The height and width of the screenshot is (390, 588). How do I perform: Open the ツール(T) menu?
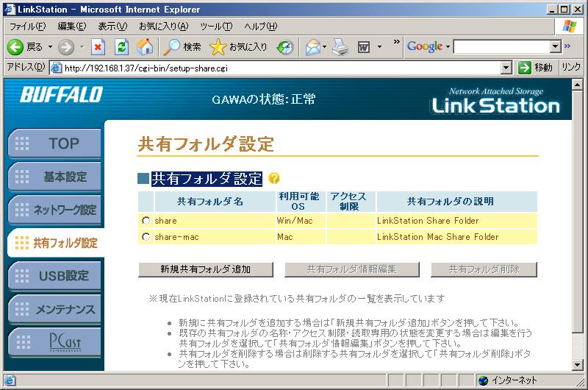[216, 26]
